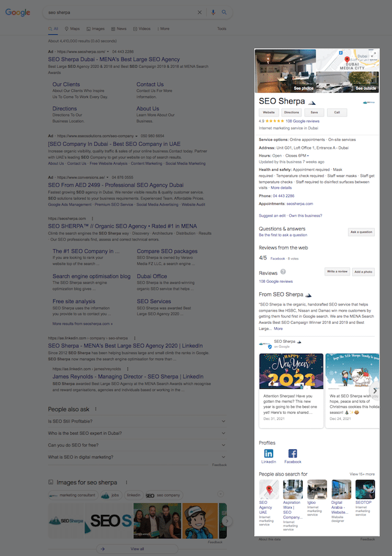This screenshot has height=556, width=392.
Task: Show more image filter chips with the round arrow
Action: [x=221, y=494]
